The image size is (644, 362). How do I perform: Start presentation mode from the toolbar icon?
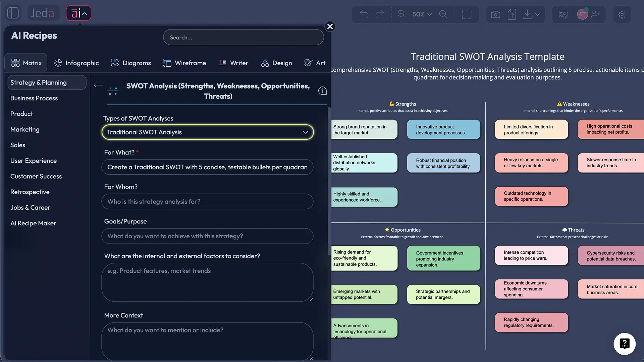tap(563, 14)
